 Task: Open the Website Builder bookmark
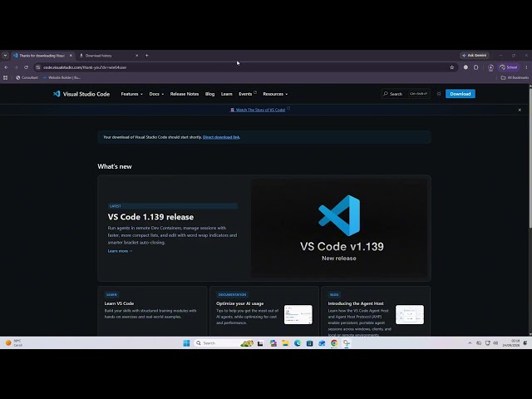(62, 77)
